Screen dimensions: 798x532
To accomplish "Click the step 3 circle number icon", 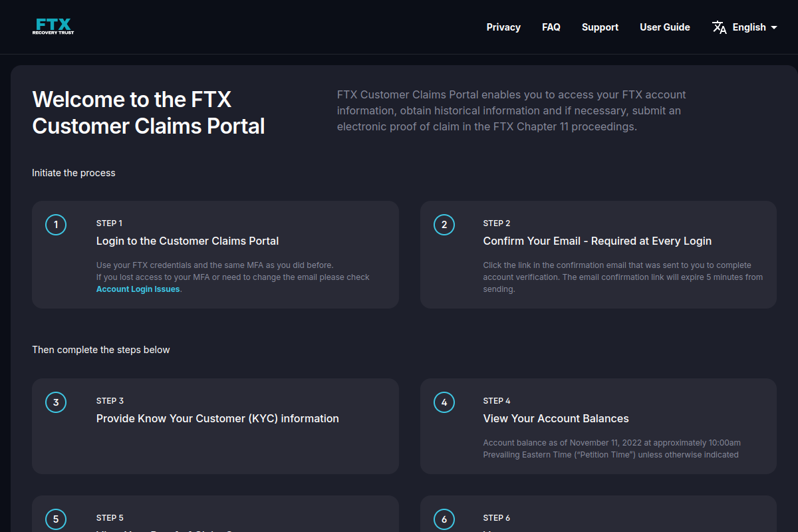I will 56,402.
